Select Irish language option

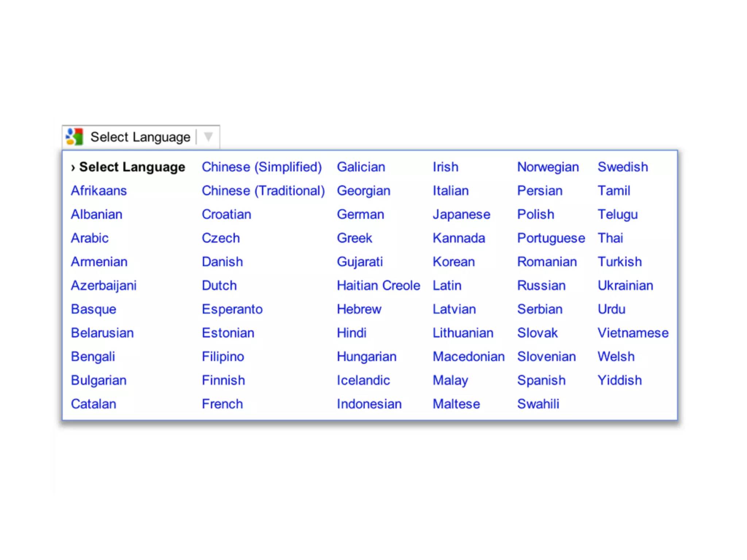[445, 167]
